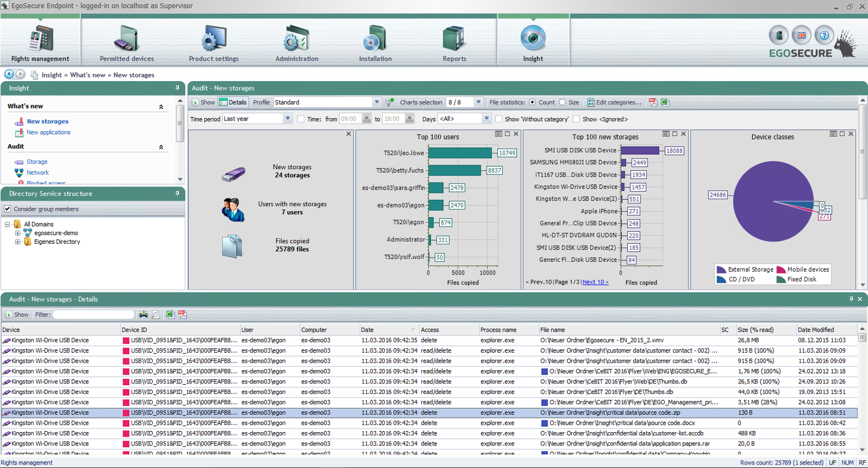The height and width of the screenshot is (468, 868).
Task: Click the What's new breadcrumb
Action: (88, 75)
